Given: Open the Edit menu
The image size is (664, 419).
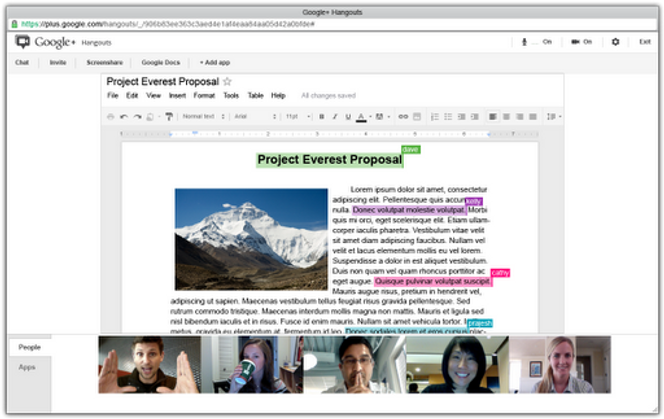Looking at the screenshot, I should [132, 96].
